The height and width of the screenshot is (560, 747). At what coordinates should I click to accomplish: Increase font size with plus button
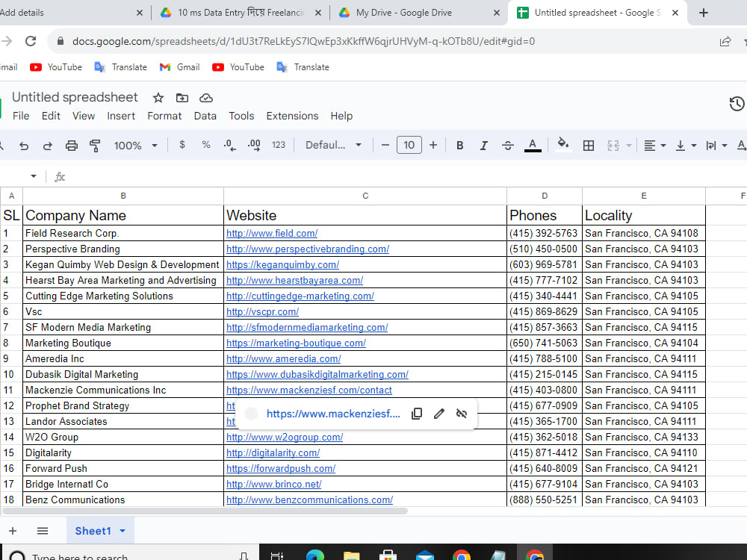(433, 145)
